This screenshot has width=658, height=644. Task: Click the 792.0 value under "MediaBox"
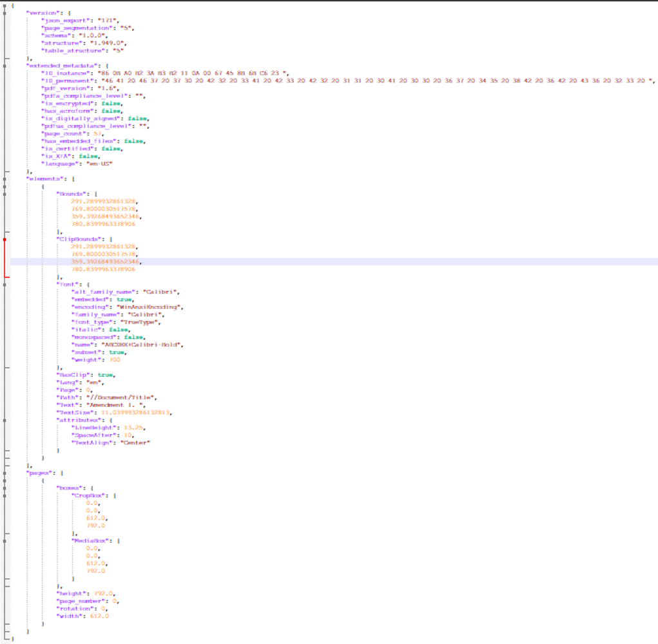point(95,571)
